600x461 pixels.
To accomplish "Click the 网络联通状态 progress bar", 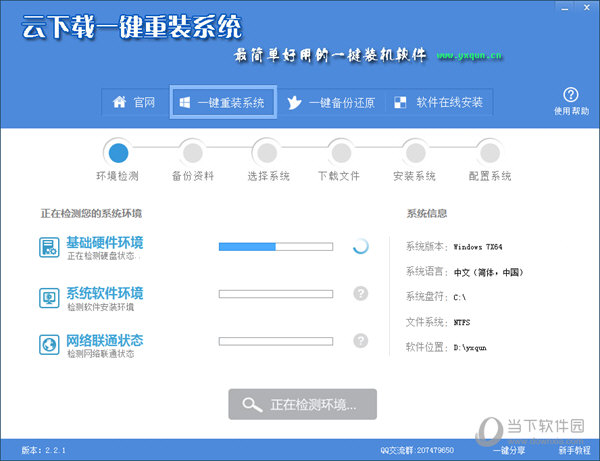I will click(276, 341).
